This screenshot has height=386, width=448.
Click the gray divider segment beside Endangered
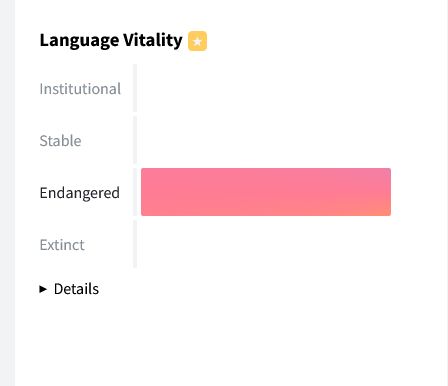[x=135, y=192]
